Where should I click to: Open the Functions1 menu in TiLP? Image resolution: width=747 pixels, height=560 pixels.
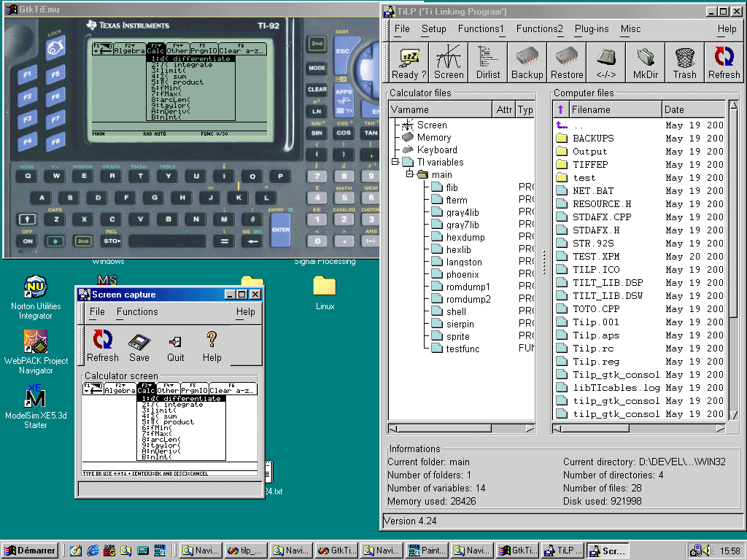481,29
